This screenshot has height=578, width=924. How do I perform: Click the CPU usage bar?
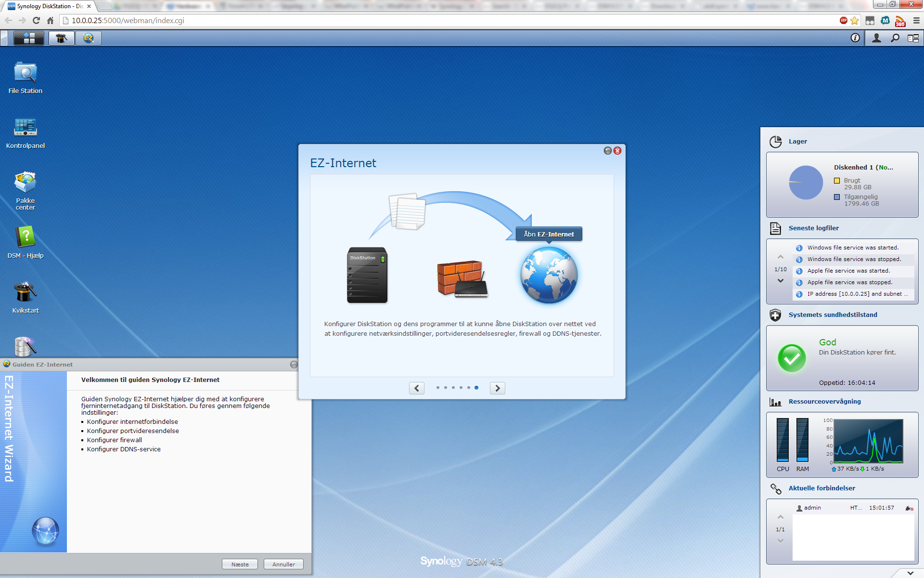click(783, 440)
